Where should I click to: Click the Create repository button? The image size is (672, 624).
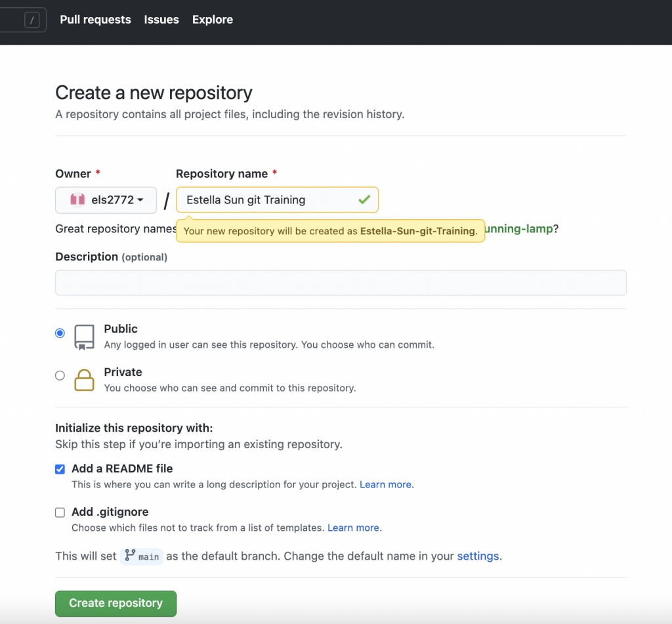tap(115, 604)
